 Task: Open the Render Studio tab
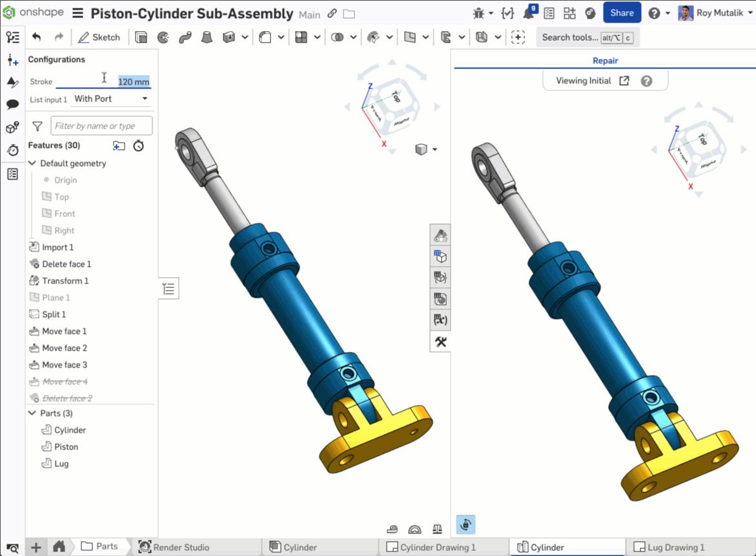click(x=174, y=547)
